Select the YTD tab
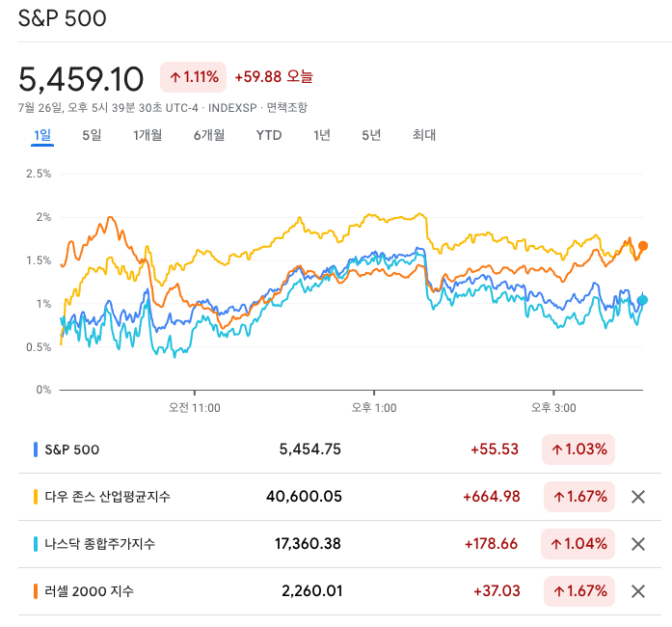This screenshot has width=672, height=627. (269, 135)
